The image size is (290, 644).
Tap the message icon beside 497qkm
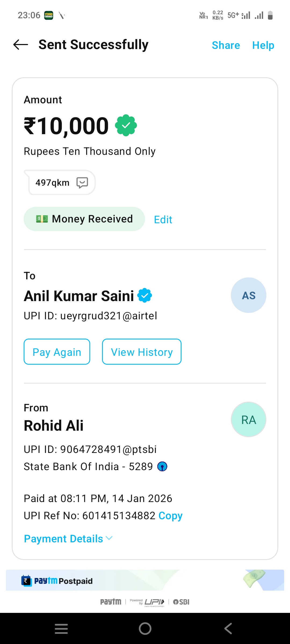[x=82, y=182]
